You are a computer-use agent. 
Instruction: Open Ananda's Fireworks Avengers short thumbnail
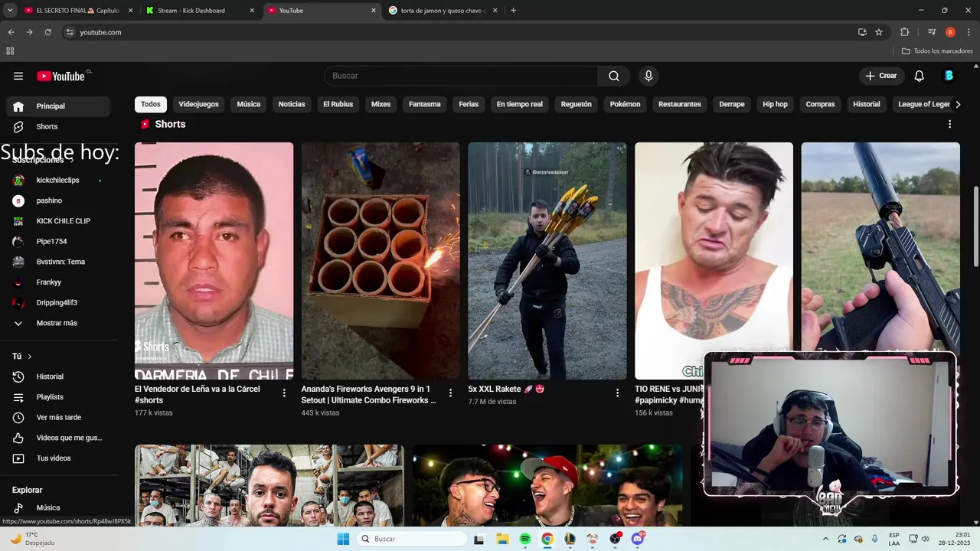click(381, 261)
